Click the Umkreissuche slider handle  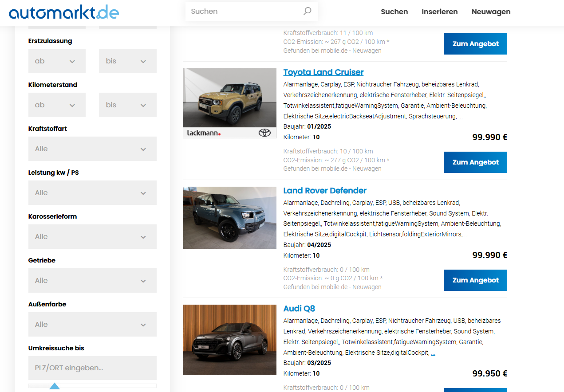(54, 386)
